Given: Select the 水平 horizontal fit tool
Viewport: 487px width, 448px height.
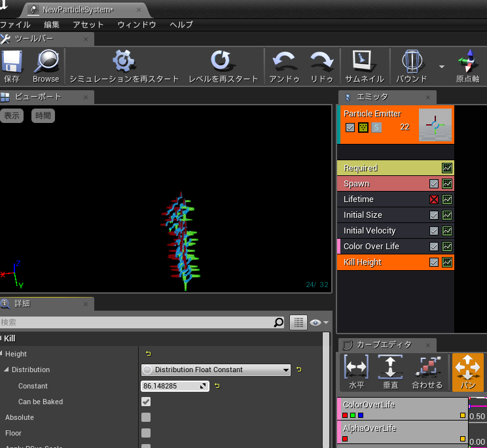Looking at the screenshot, I should (x=356, y=372).
